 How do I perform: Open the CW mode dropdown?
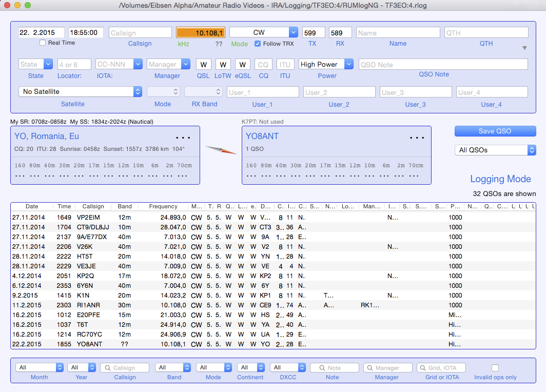coord(263,32)
